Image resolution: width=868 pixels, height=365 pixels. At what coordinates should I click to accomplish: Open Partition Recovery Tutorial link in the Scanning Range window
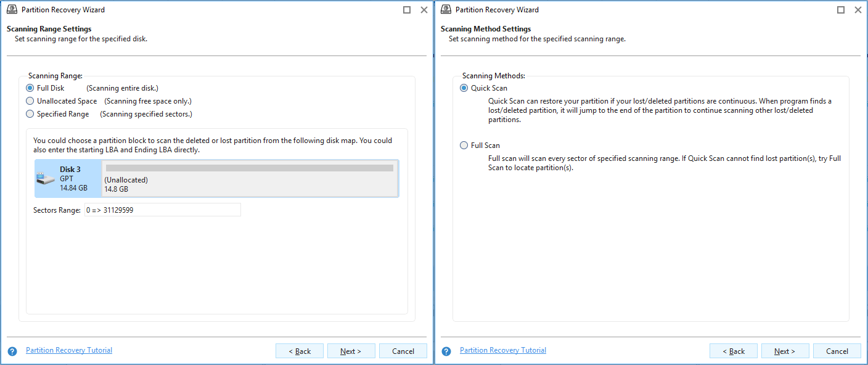tap(69, 350)
